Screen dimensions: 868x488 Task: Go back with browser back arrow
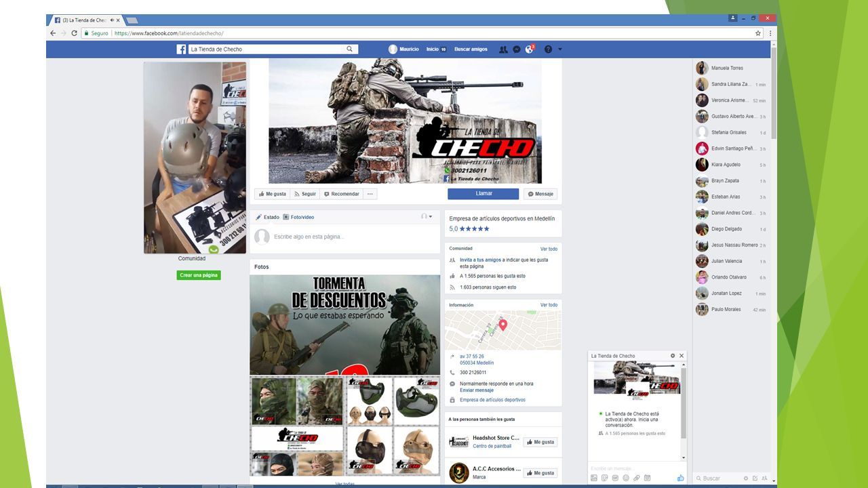tap(53, 33)
